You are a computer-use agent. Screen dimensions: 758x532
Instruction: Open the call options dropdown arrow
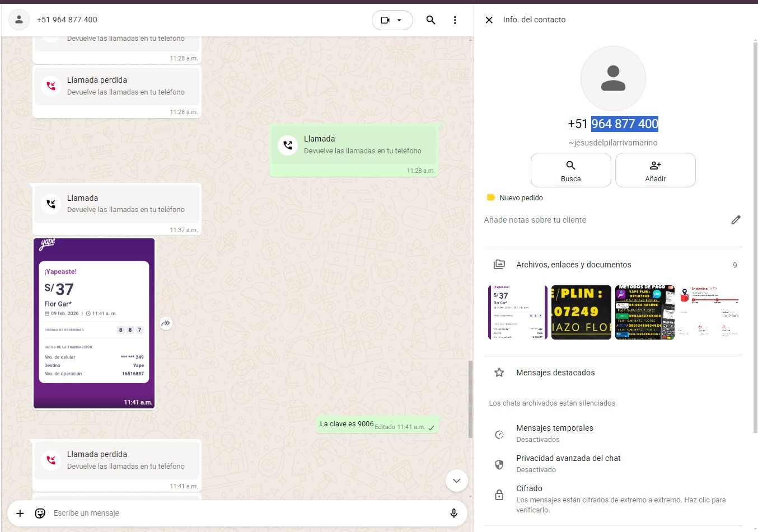point(400,20)
